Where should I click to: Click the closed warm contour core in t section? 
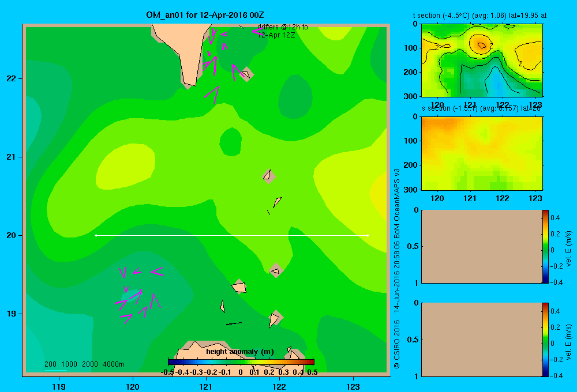point(482,46)
